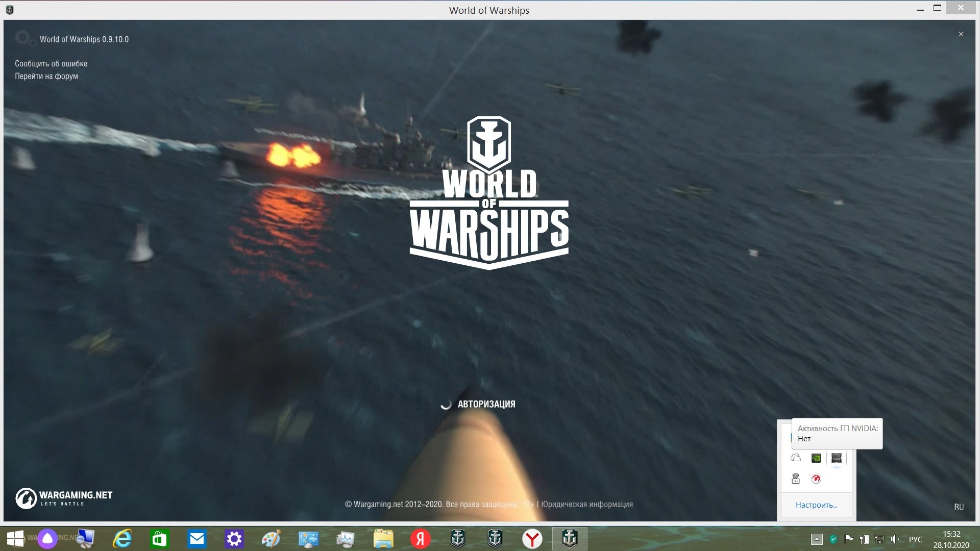This screenshot has width=980, height=551.
Task: Open Yandex Browser from the taskbar
Action: tap(532, 539)
